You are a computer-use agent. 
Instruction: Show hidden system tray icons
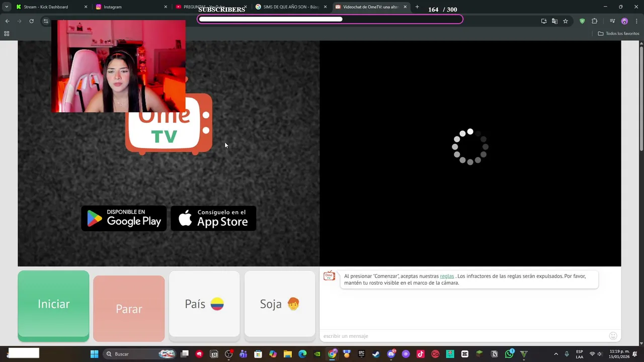(556, 354)
